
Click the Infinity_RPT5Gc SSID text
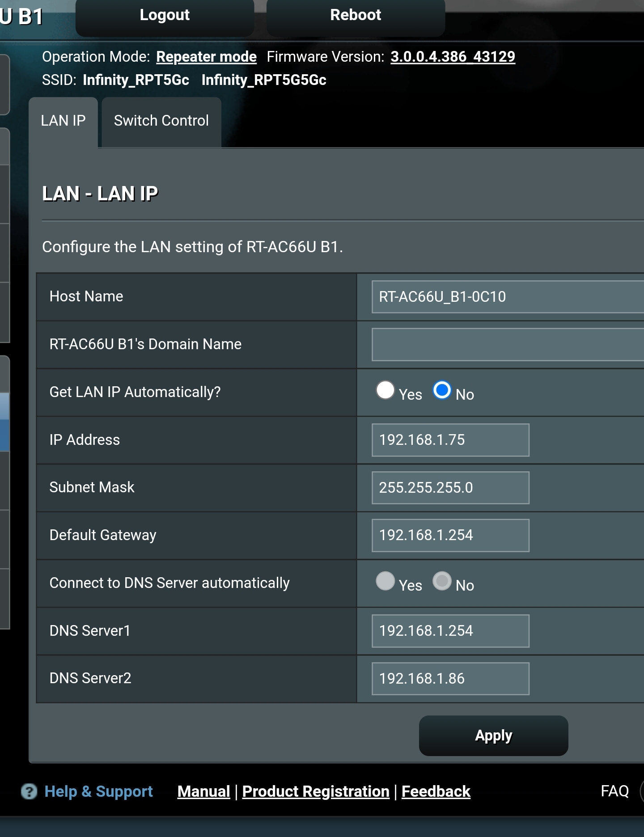tap(136, 80)
